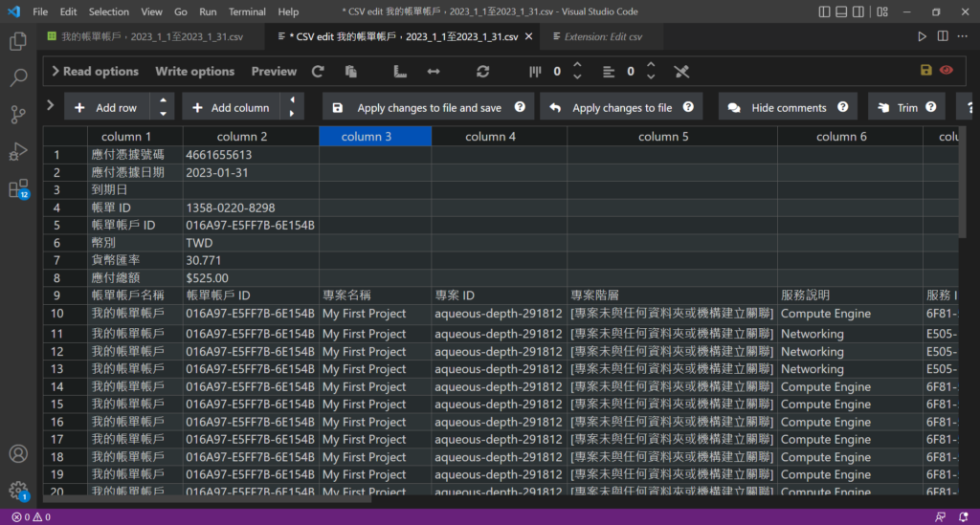The height and width of the screenshot is (525, 980).
Task: Toggle the red eye visibility indicator
Action: click(947, 71)
